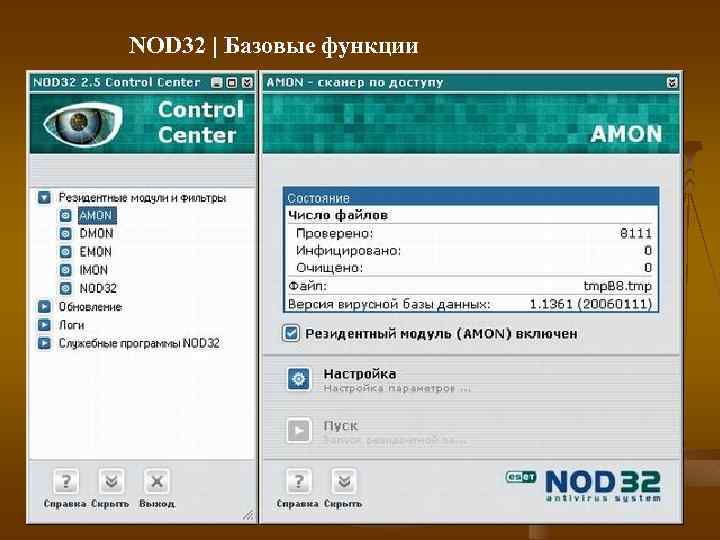Click the Число файлов heading
This screenshot has height=540, width=720.
[x=338, y=215]
